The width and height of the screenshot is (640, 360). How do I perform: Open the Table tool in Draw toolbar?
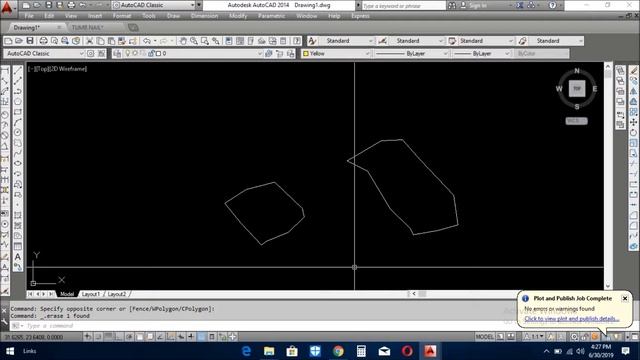(18, 246)
